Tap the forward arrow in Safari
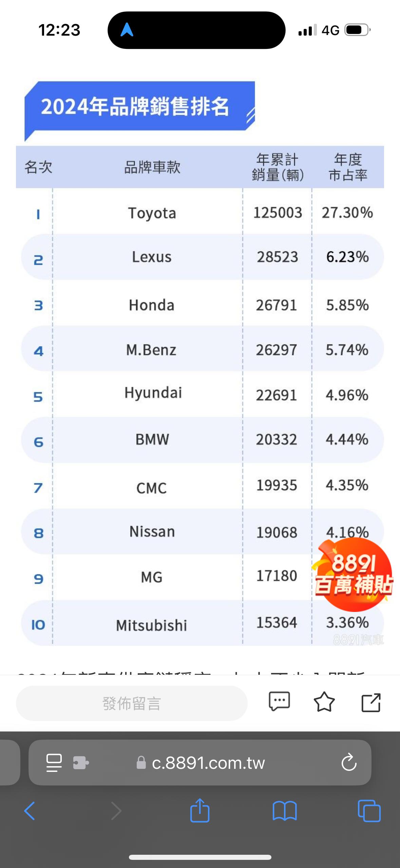The width and height of the screenshot is (400, 868). tap(116, 811)
